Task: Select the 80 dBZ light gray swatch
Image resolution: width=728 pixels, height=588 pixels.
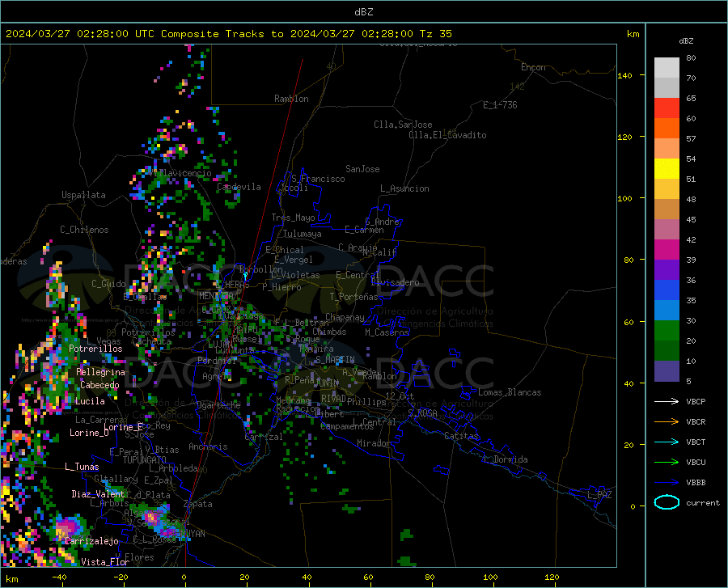Action: click(x=667, y=68)
